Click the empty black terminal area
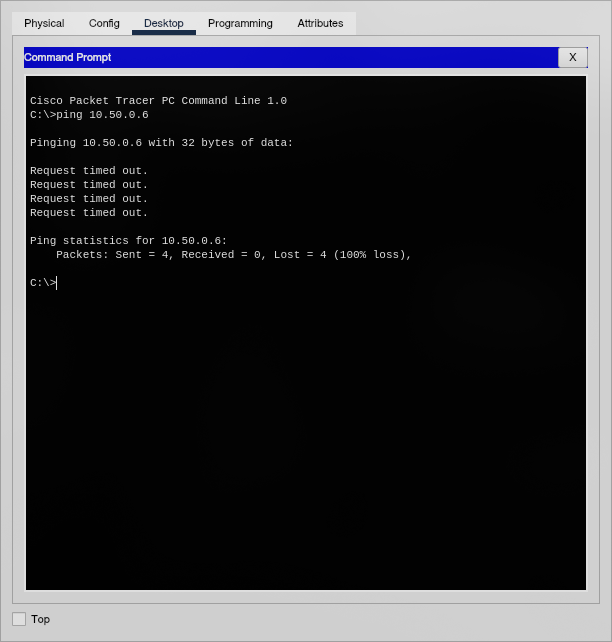Image resolution: width=612 pixels, height=642 pixels. point(305,440)
